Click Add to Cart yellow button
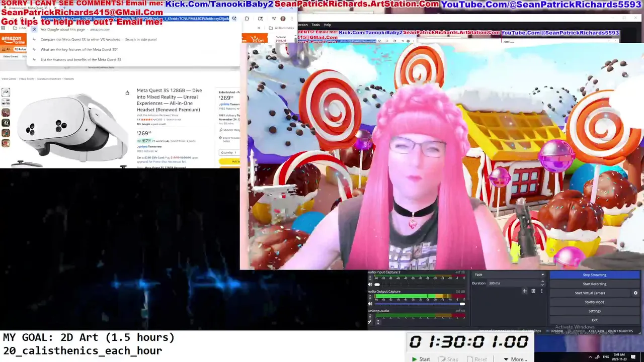 (229, 161)
